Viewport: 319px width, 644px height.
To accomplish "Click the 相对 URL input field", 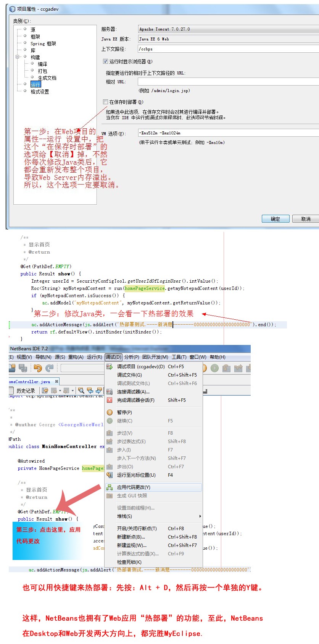I will 228,82.
